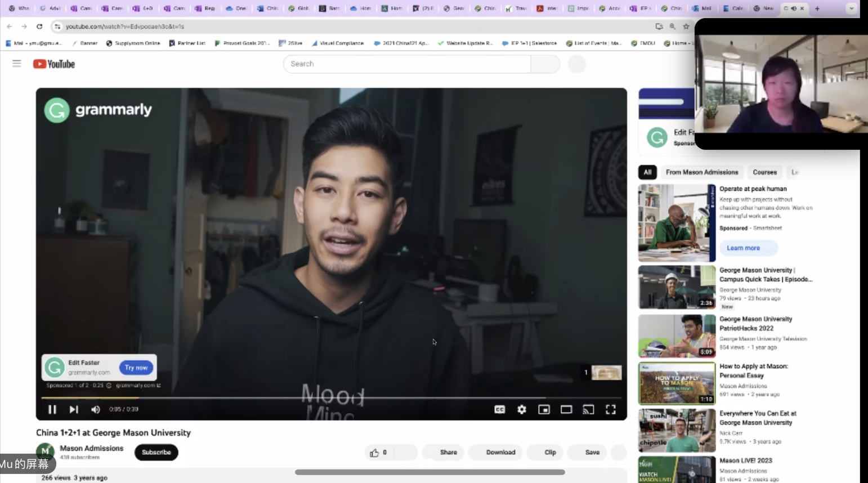Switch to theater mode view
The height and width of the screenshot is (483, 868).
point(566,409)
